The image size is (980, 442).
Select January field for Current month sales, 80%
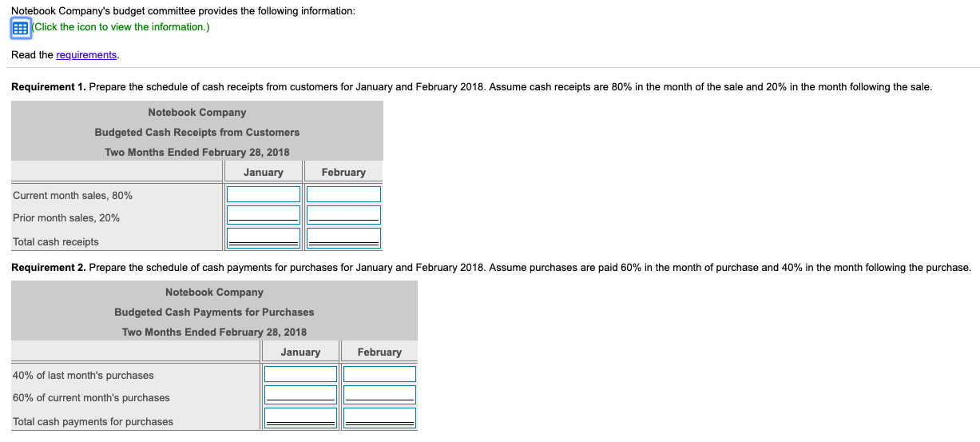coord(264,194)
